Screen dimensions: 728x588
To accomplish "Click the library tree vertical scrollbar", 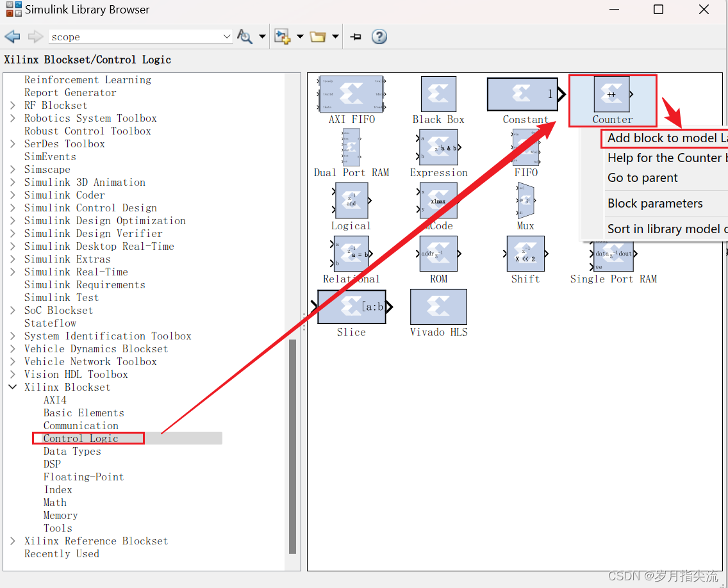I will pos(292,446).
